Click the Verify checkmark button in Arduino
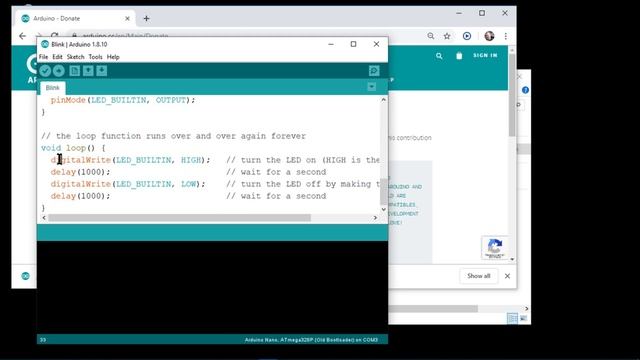This screenshot has height=360, width=640. coord(45,71)
